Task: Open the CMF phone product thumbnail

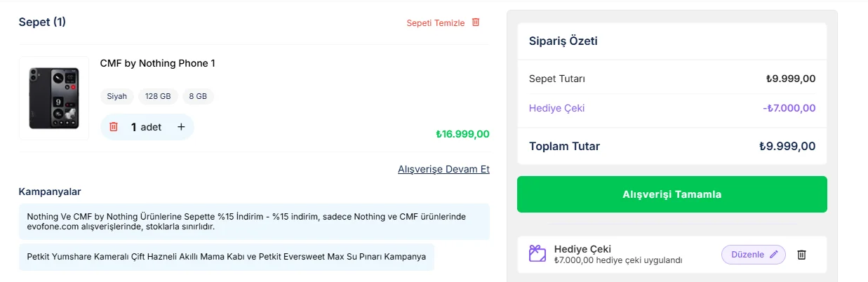Action: point(54,98)
